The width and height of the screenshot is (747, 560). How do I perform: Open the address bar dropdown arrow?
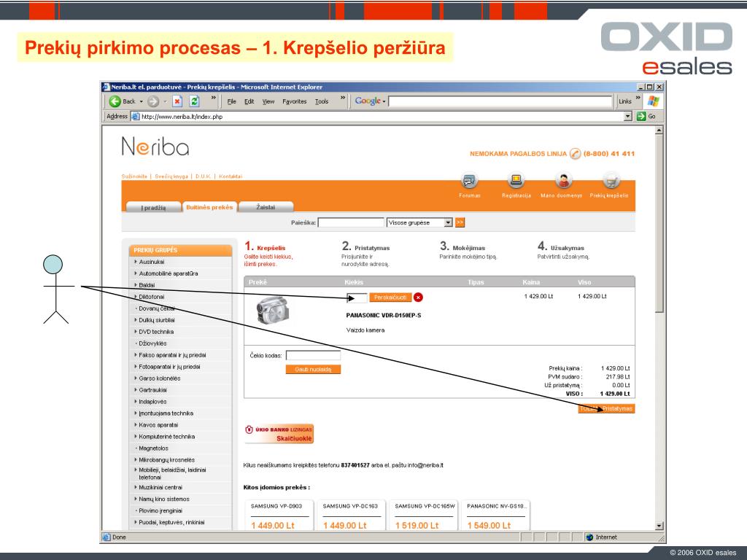628,116
